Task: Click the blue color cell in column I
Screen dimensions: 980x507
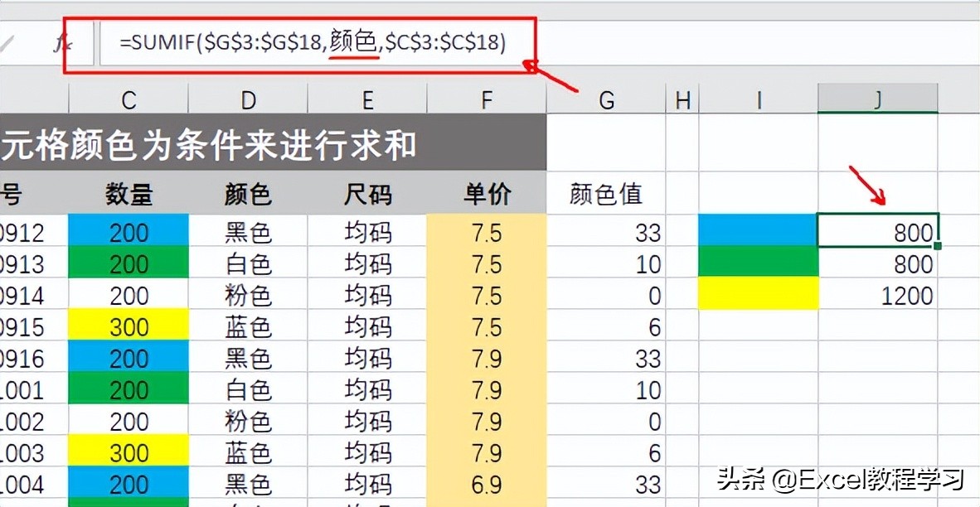Action: (758, 229)
